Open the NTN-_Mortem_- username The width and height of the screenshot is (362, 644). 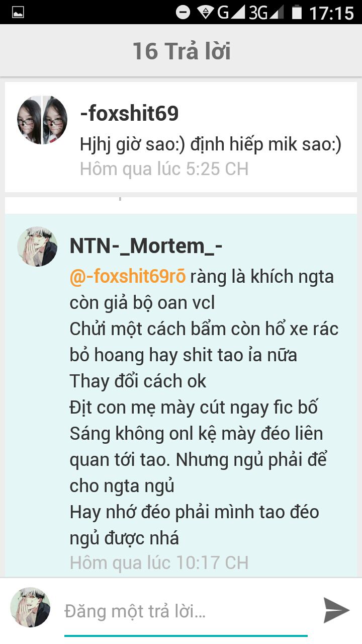click(x=146, y=246)
